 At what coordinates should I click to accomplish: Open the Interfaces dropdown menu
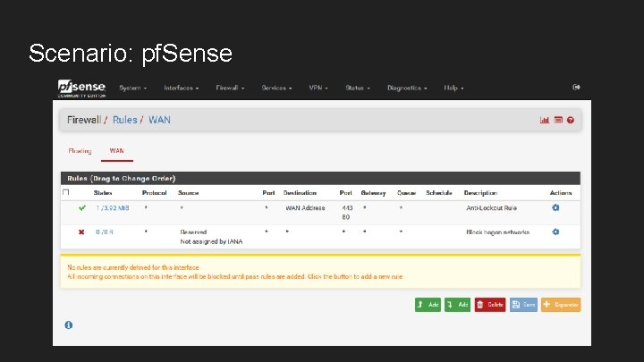[x=181, y=88]
